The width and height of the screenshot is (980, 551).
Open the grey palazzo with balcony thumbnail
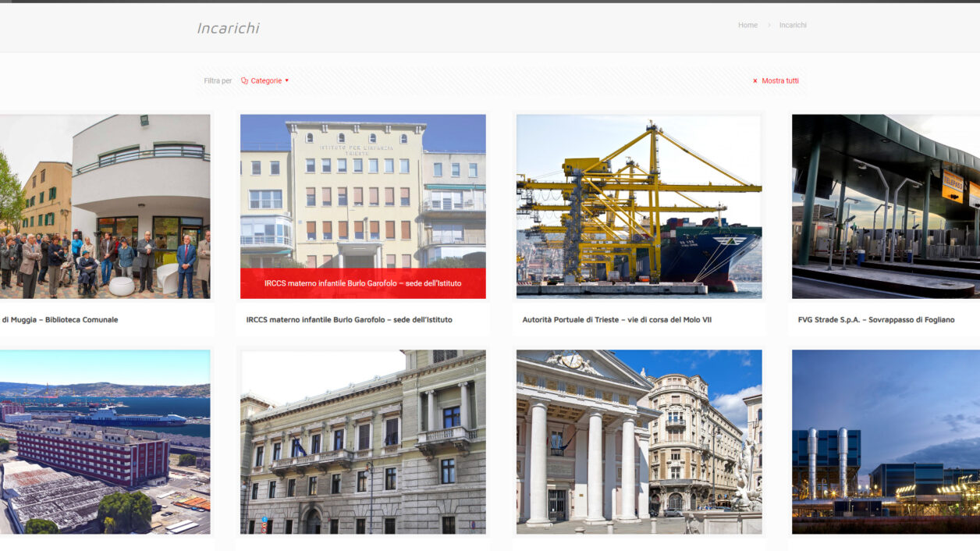[363, 442]
